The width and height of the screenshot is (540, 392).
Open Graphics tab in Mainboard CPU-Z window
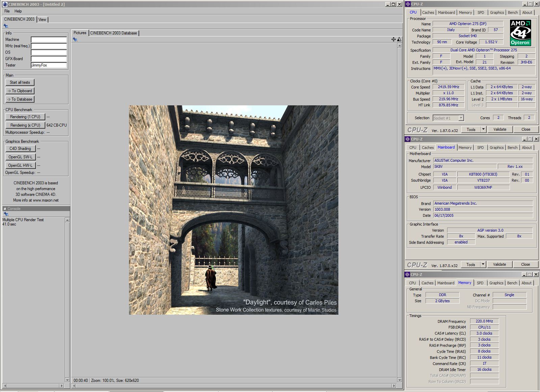pos(496,148)
